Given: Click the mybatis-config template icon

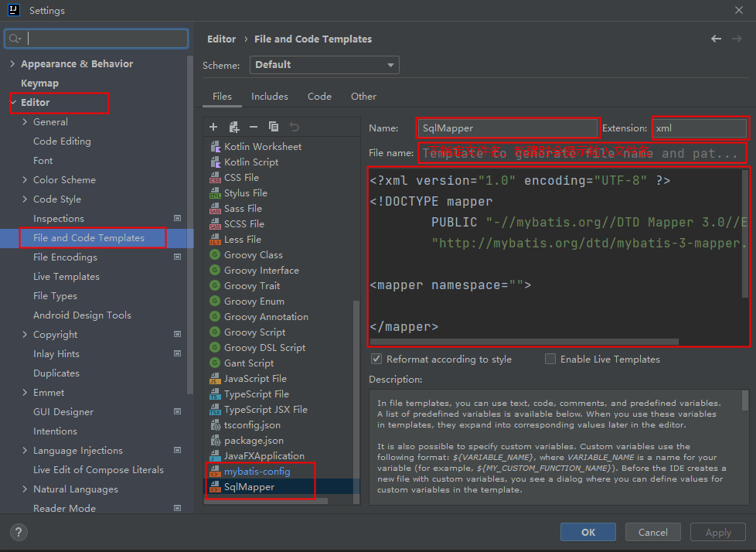Looking at the screenshot, I should tap(215, 472).
